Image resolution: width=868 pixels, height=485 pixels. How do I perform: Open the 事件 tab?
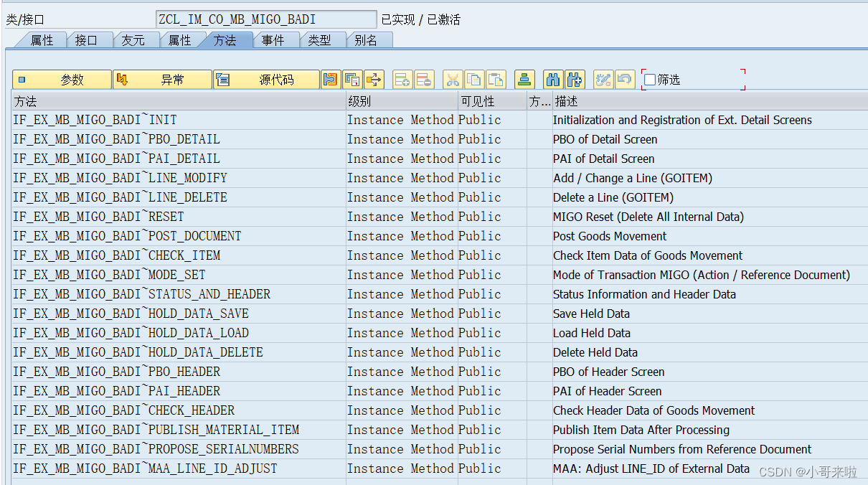coord(273,40)
